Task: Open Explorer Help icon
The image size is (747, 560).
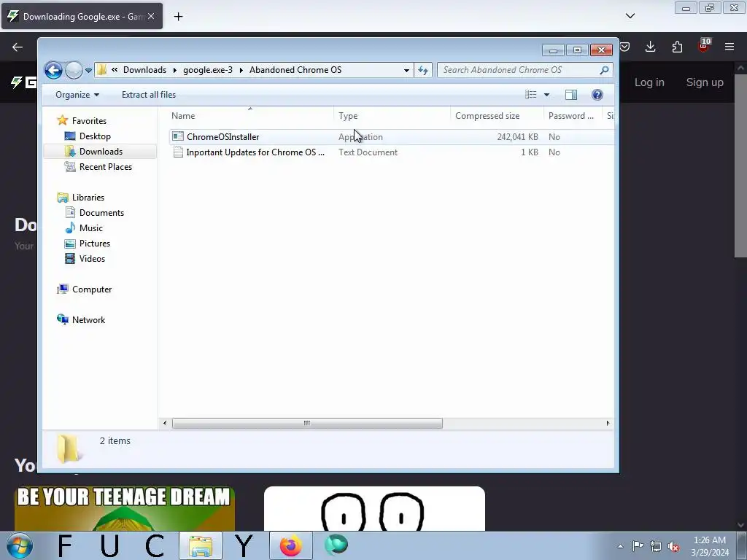Action: tap(597, 95)
